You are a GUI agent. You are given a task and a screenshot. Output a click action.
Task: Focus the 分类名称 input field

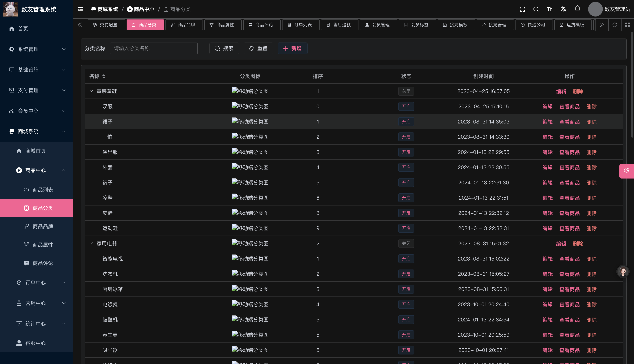153,48
